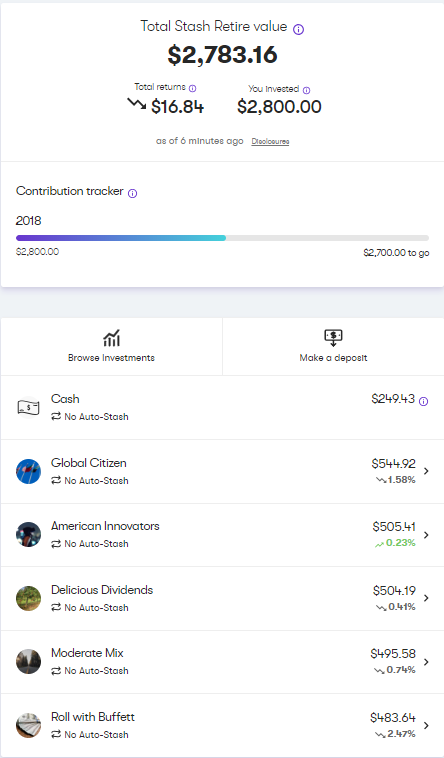Click the 2018 contribution progress bar
Viewport: 444px width, 758px height.
point(222,238)
